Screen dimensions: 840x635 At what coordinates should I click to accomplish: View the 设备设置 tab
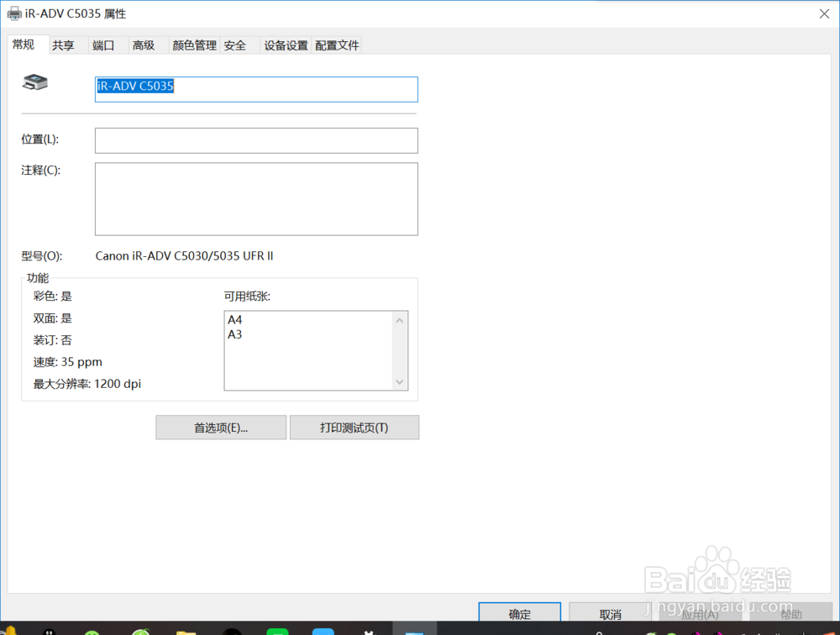click(x=286, y=45)
